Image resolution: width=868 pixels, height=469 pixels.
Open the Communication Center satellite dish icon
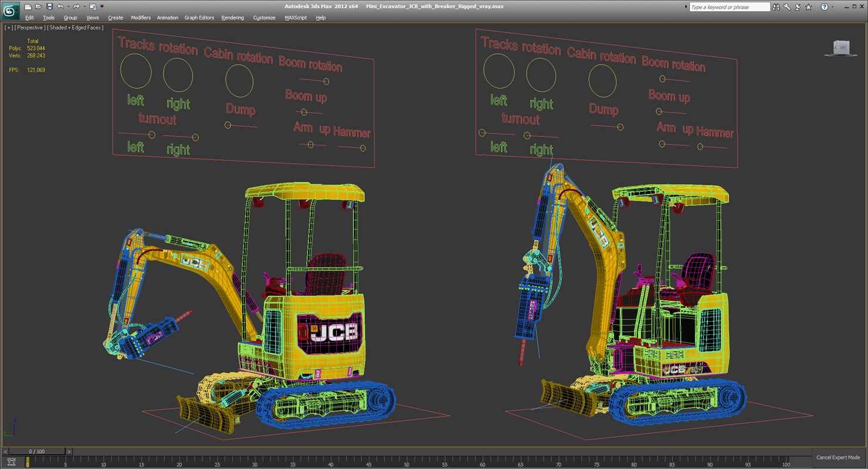point(798,7)
